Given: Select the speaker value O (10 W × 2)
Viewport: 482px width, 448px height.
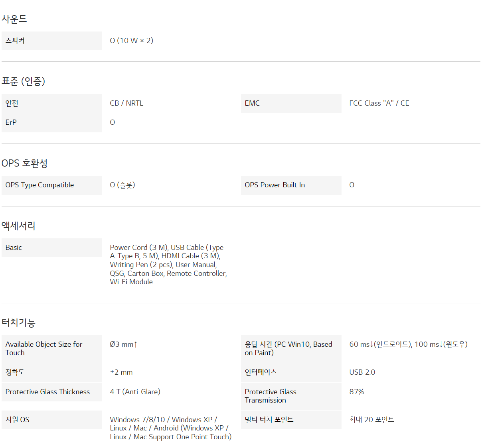Looking at the screenshot, I should click(x=131, y=41).
